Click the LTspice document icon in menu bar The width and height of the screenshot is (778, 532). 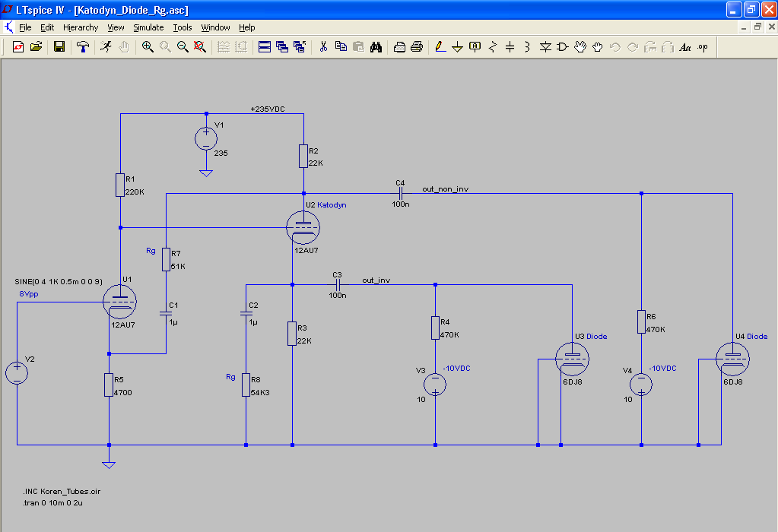(x=8, y=27)
